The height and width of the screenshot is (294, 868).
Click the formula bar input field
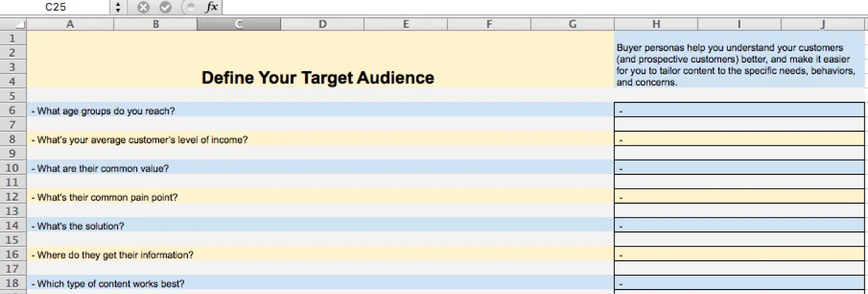(x=545, y=8)
